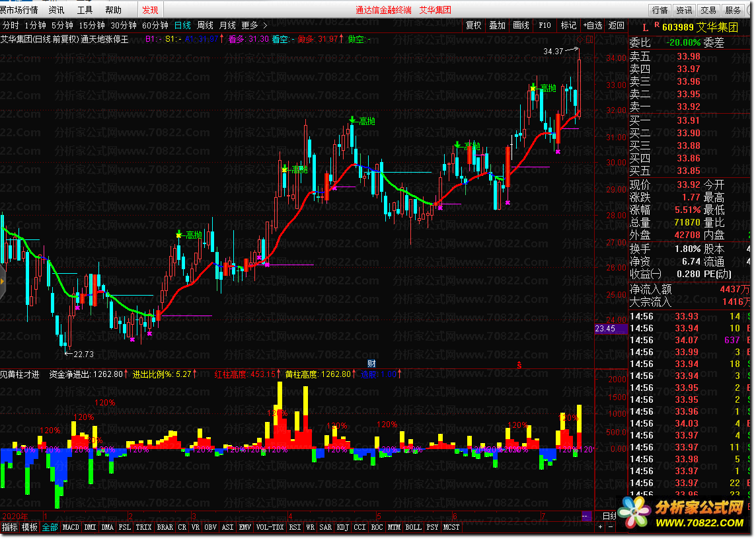Switch to the KDJ indicator
The image size is (756, 539).
click(x=343, y=527)
